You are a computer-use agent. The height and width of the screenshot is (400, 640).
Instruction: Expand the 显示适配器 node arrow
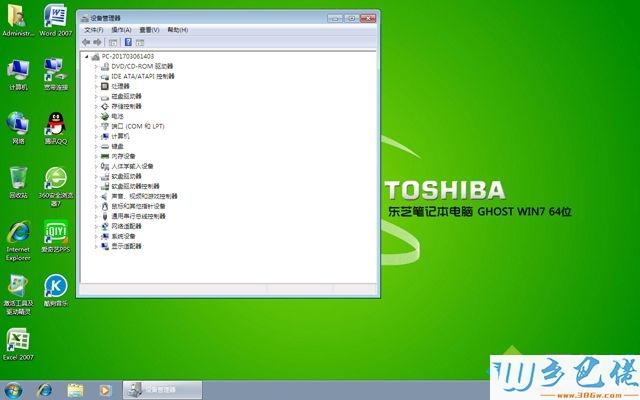(x=96, y=246)
